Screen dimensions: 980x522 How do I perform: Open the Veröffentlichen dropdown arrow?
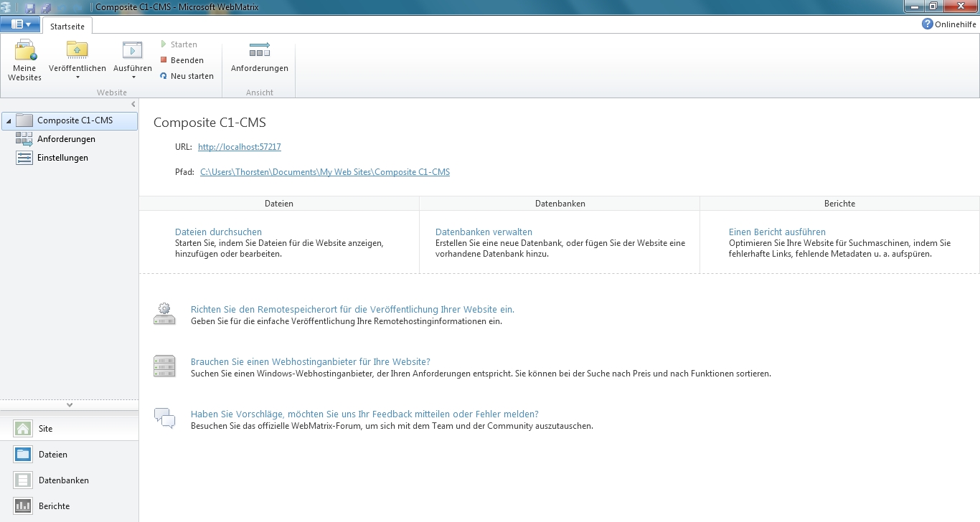tap(77, 77)
